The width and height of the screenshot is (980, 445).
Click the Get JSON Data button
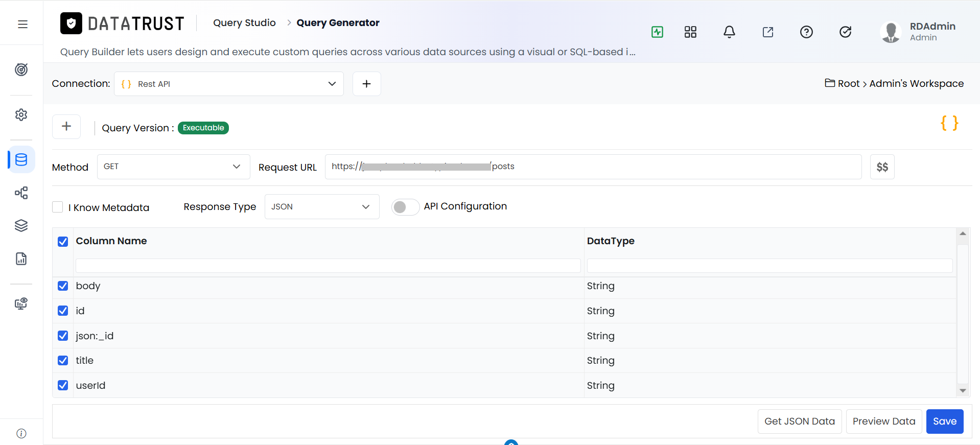[800, 421]
